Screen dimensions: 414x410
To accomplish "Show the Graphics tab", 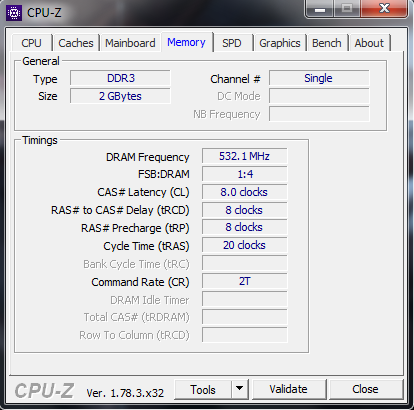I will (280, 43).
